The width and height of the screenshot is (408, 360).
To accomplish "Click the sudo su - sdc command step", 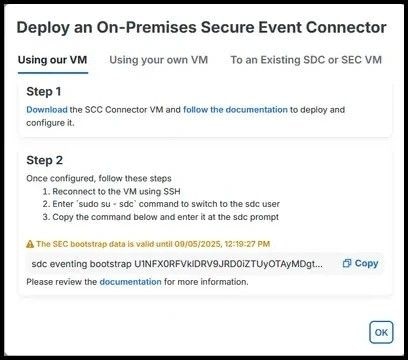I will (161, 204).
